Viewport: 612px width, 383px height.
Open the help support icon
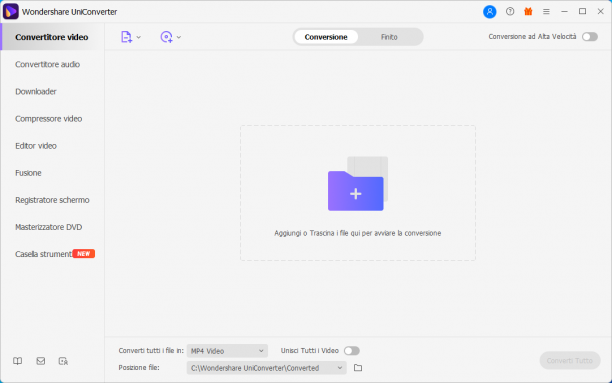click(510, 12)
